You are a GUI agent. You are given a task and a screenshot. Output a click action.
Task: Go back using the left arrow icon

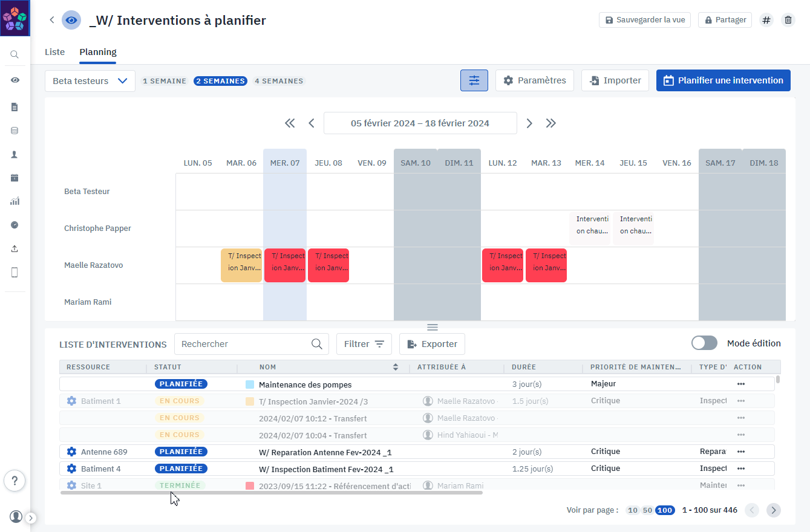coord(52,20)
